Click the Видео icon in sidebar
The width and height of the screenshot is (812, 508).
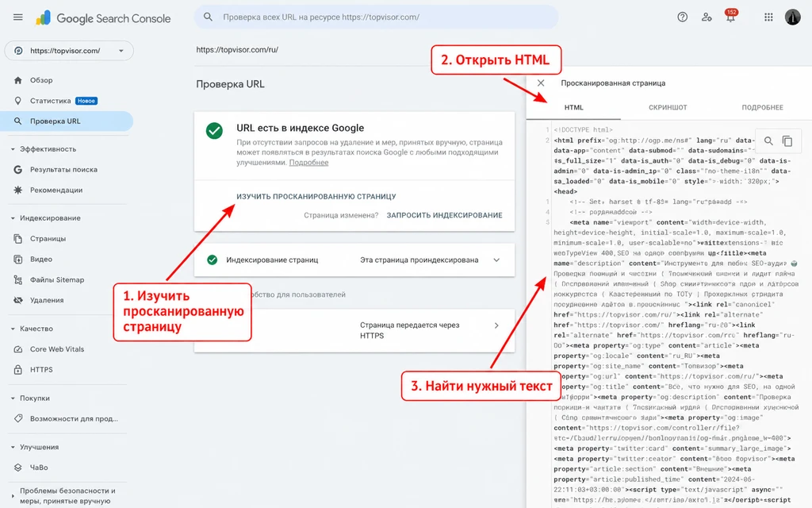click(x=18, y=260)
